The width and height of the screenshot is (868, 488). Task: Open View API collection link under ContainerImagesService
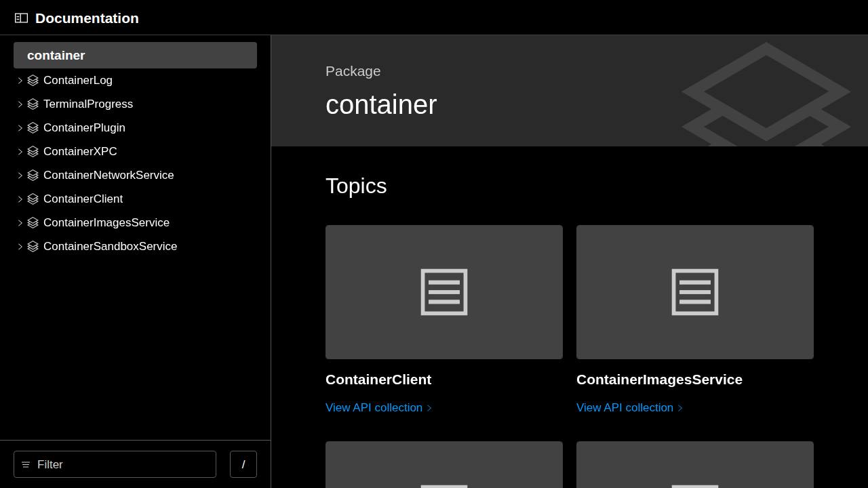[629, 407]
